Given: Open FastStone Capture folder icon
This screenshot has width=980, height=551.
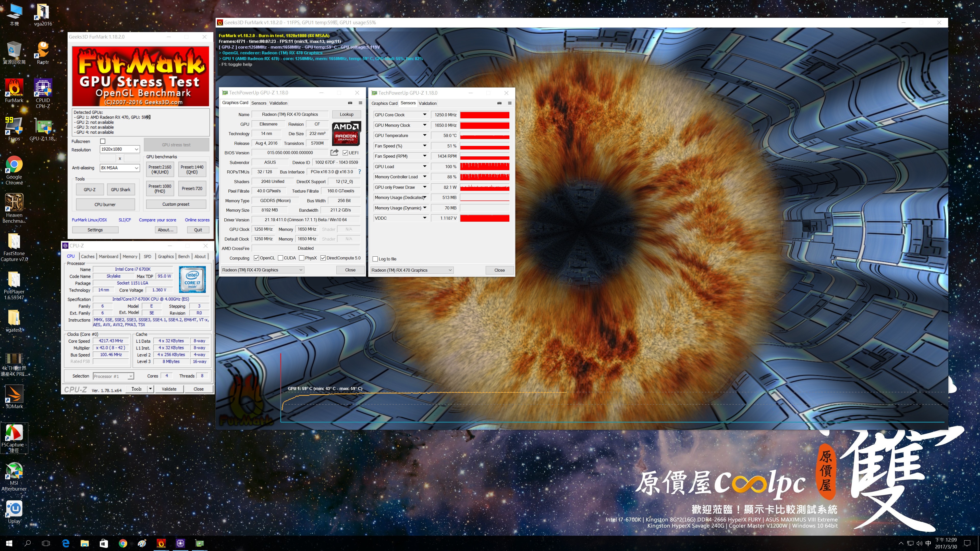Looking at the screenshot, I should point(14,247).
